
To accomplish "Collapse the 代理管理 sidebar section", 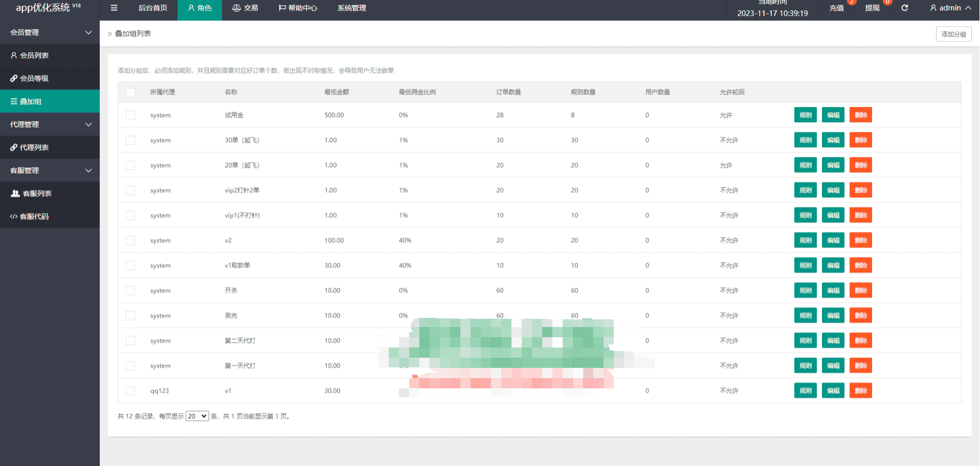I will point(88,124).
